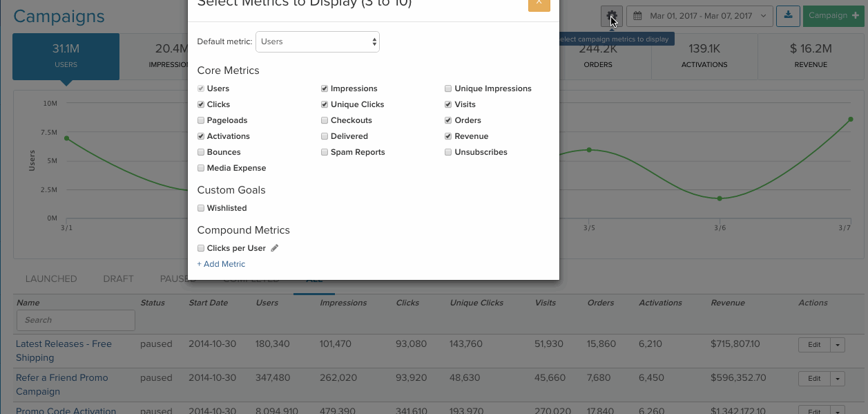The image size is (868, 414).
Task: Click the Revenue column header in the table
Action: [728, 303]
